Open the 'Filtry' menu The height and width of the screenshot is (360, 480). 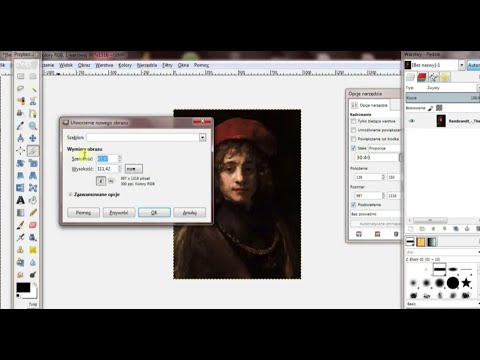point(167,65)
